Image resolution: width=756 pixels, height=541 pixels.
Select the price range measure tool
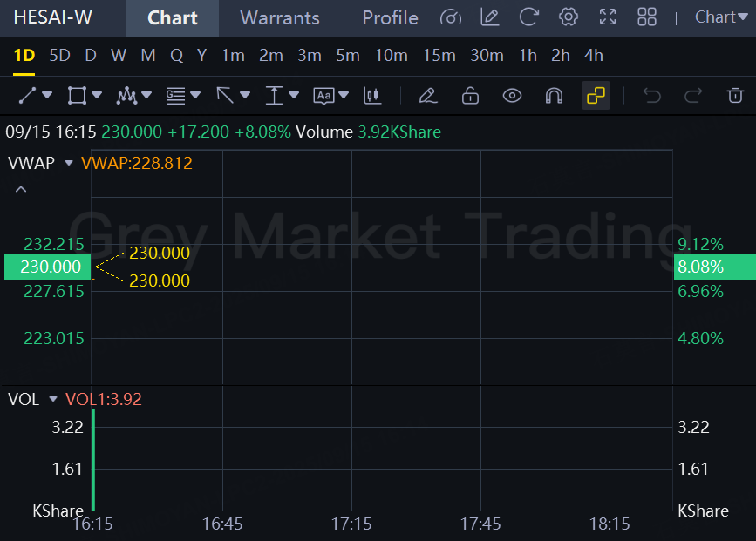(274, 95)
